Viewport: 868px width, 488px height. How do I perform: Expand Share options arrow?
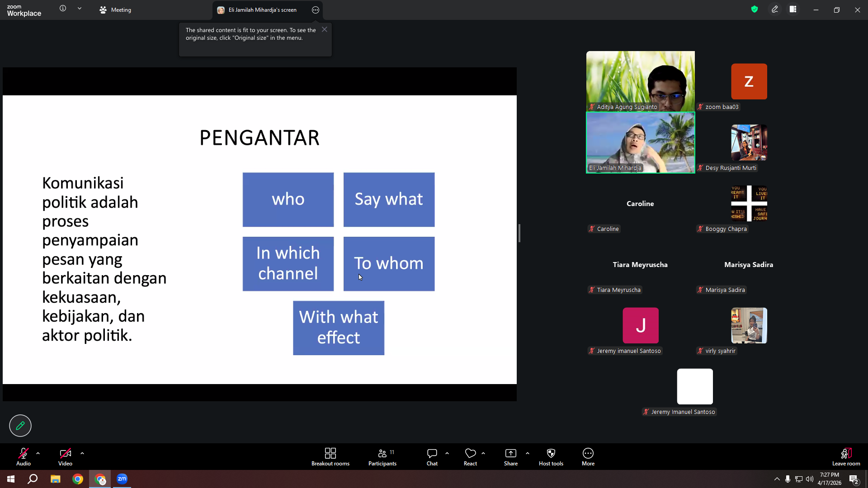point(528,453)
